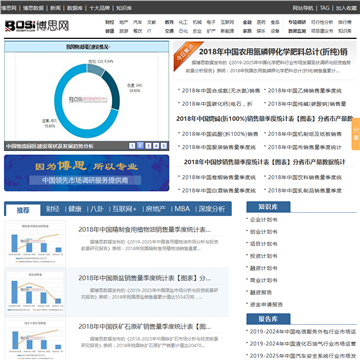This screenshot has width=360, height=360.
Task: Select the 财经 category in header navigation
Action: (110, 22)
